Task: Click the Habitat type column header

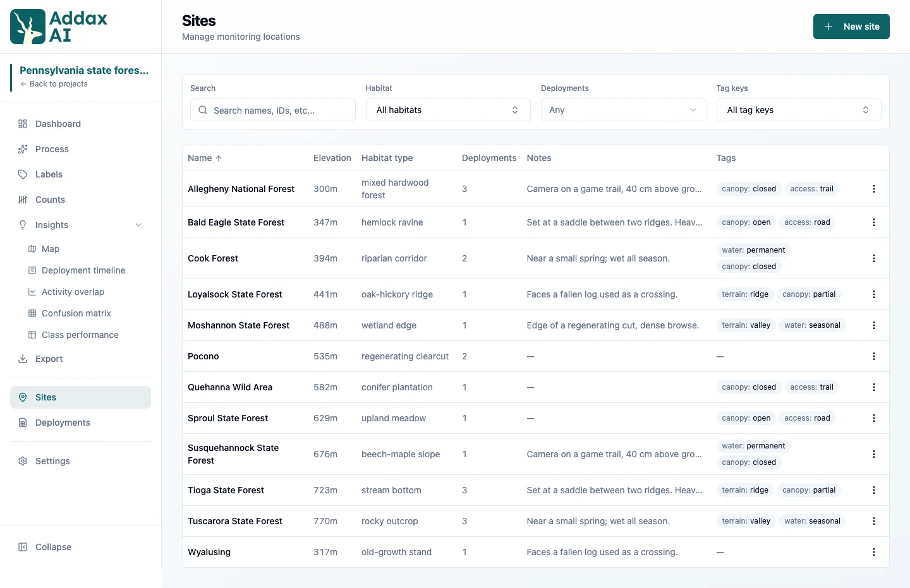Action: coord(387,158)
